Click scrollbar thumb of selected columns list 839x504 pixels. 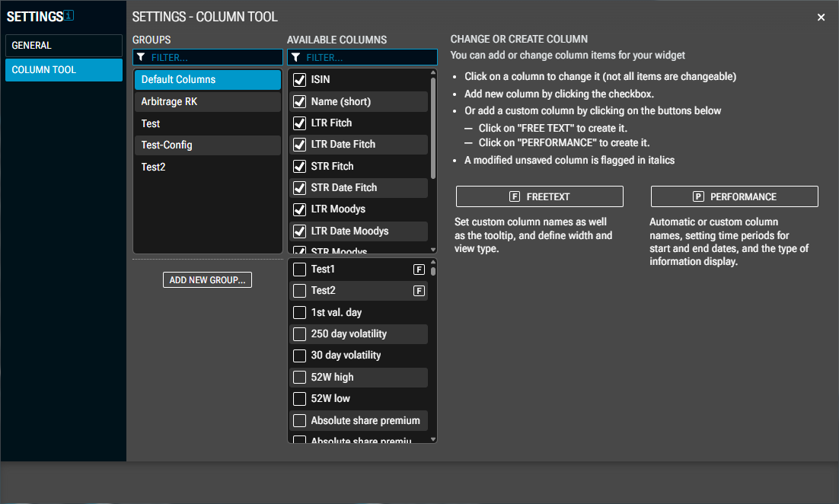pos(433,128)
